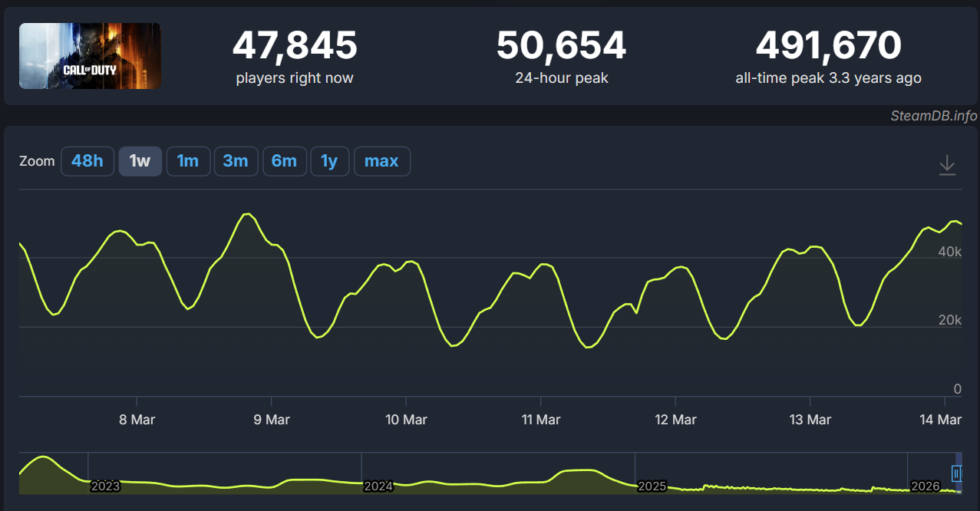The width and height of the screenshot is (980, 511).
Task: Click the '24-hour peak' label
Action: pos(561,78)
